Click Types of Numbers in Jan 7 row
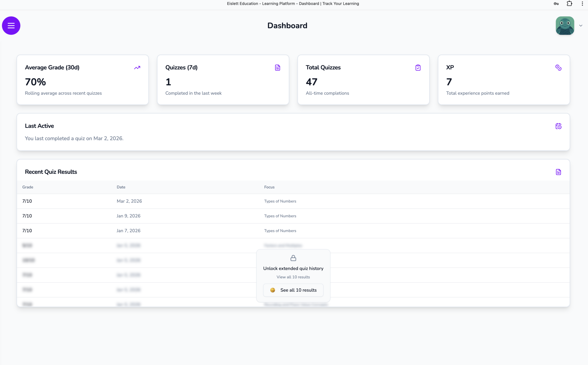 click(x=280, y=231)
